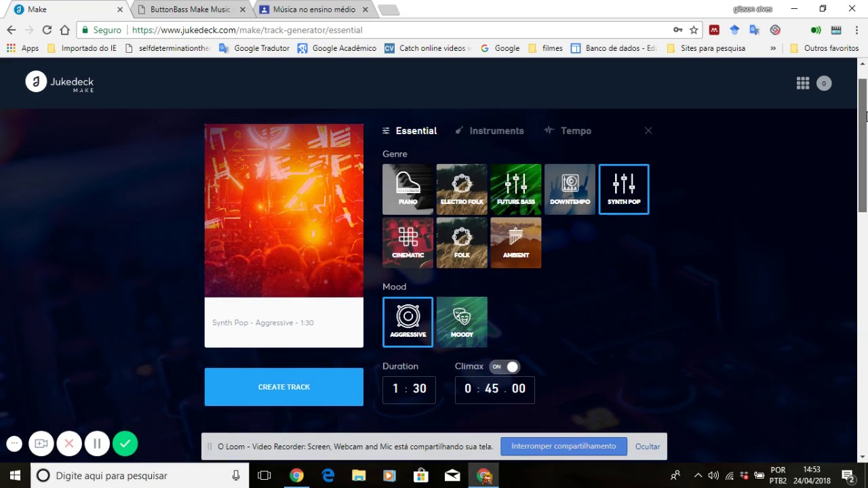Expand the hidden bookmarks chevron
This screenshot has height=488, width=868.
[773, 48]
